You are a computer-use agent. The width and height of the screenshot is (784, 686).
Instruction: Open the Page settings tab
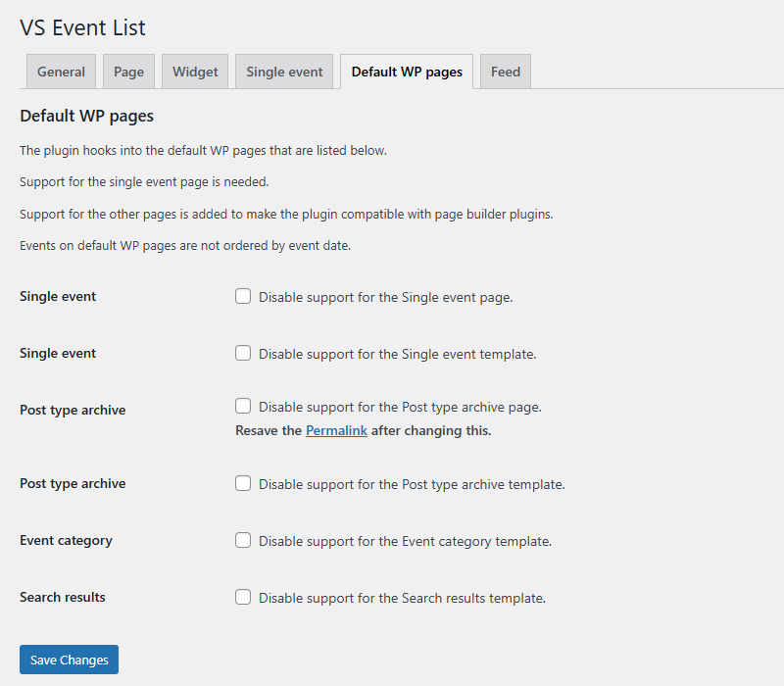pyautogui.click(x=128, y=71)
